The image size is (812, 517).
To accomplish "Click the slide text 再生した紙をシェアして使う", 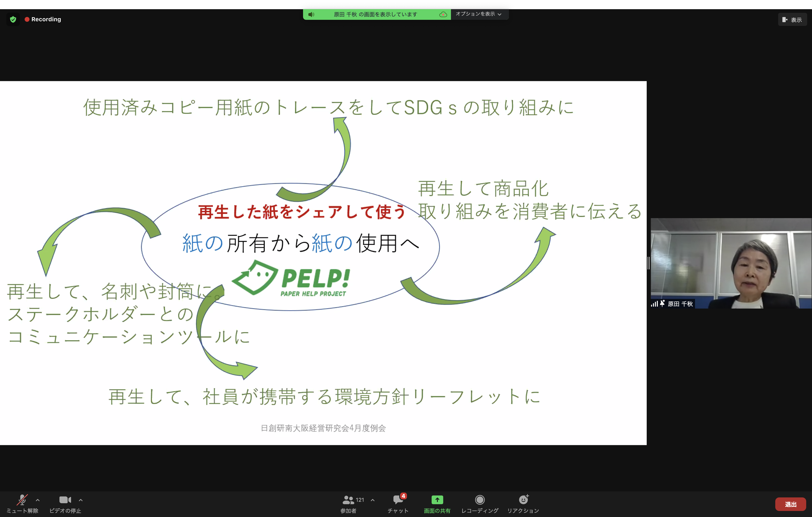I will coord(302,212).
